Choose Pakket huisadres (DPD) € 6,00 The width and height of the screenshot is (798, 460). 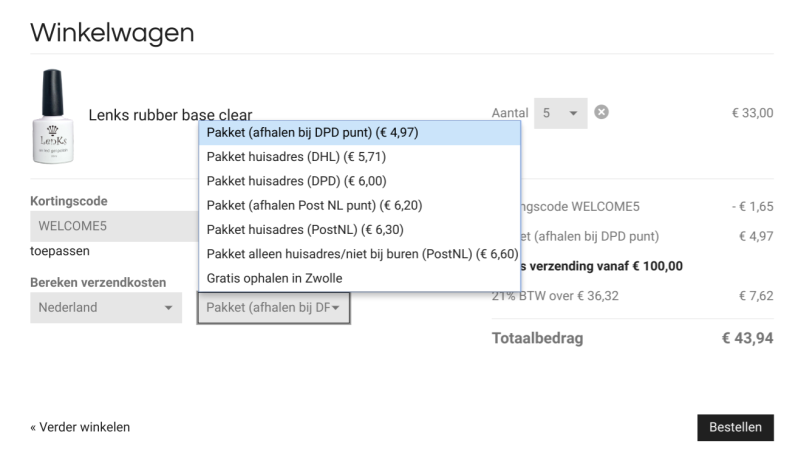(296, 181)
